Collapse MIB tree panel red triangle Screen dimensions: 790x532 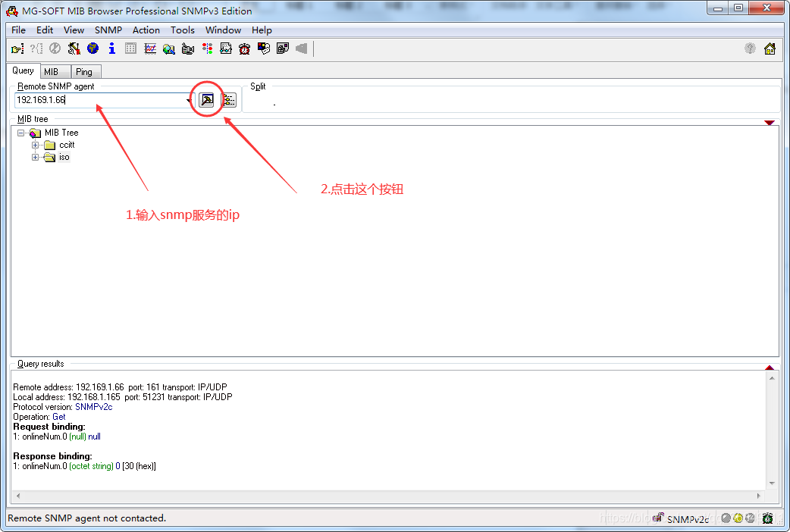[769, 123]
